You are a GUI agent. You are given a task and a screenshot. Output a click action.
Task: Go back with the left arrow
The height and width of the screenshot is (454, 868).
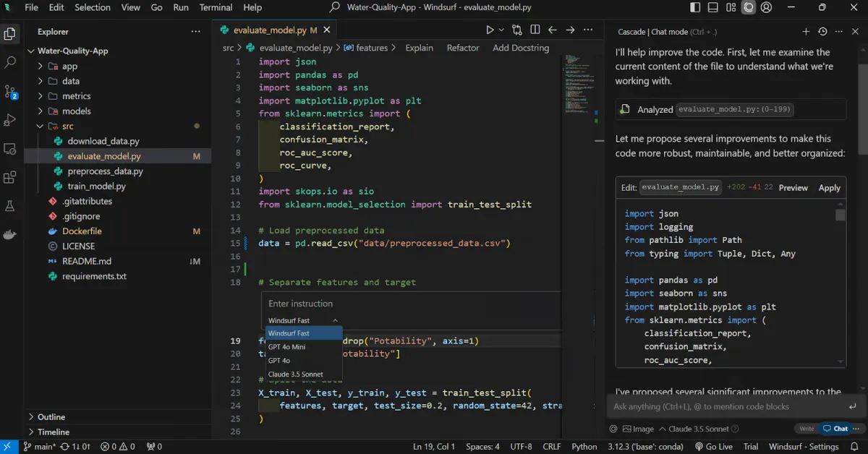(x=553, y=30)
